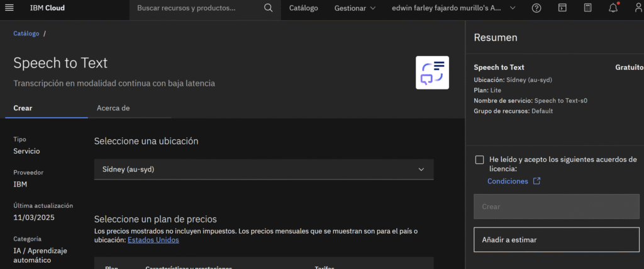Screen dimensions: 644x269
Task: Open the help question mark icon
Action: pyautogui.click(x=536, y=8)
